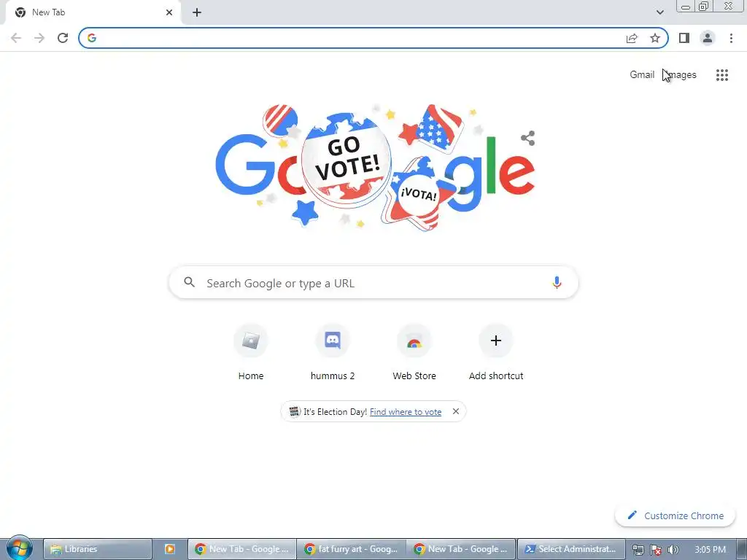Viewport: 747px width, 560px height.
Task: Open the side panel icon
Action: [x=684, y=38]
